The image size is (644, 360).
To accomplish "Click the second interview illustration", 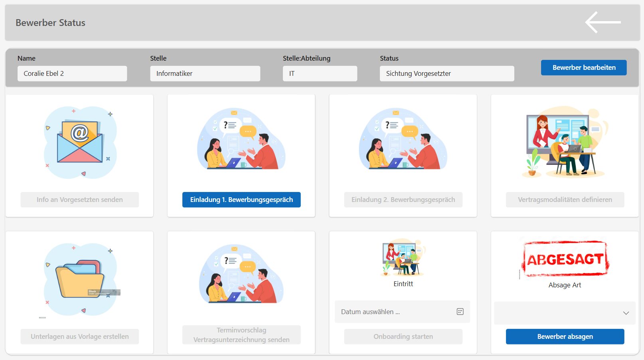I will click(x=403, y=140).
